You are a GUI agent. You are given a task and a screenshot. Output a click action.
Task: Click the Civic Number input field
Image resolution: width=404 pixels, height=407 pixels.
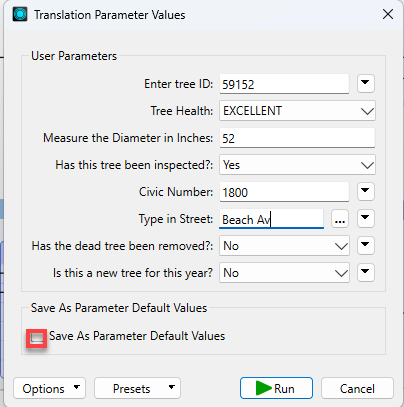284,192
